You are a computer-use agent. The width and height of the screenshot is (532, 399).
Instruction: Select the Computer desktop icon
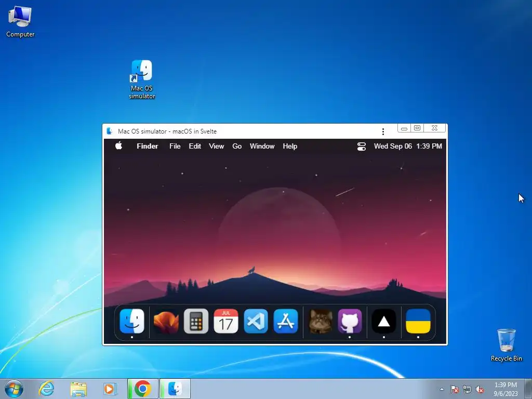(20, 22)
